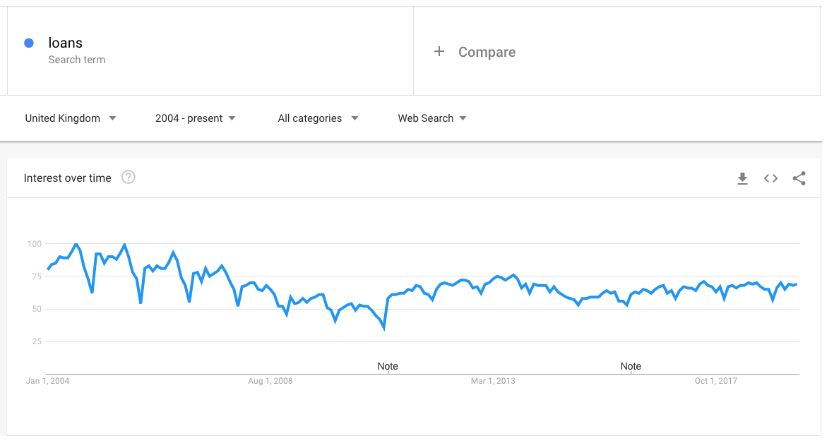Click the blue dot beside loans

click(x=29, y=43)
